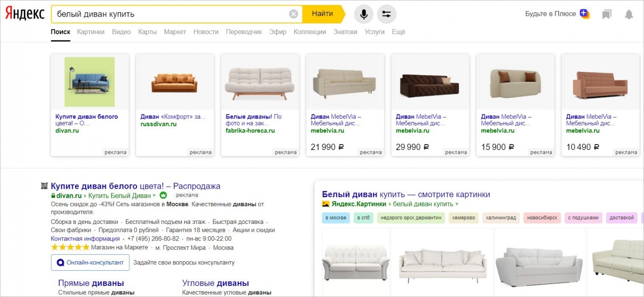Expand the arrow beside белый диван купить breadcrumb
The image size is (644, 297).
(x=457, y=204)
